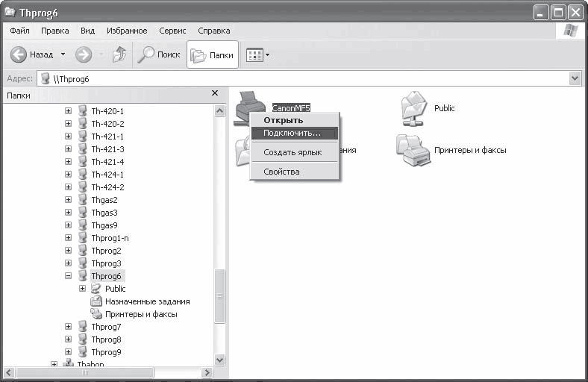The height and width of the screenshot is (382, 588).
Task: Open the Принтеры и факсы icon in right pane
Action: tap(413, 150)
